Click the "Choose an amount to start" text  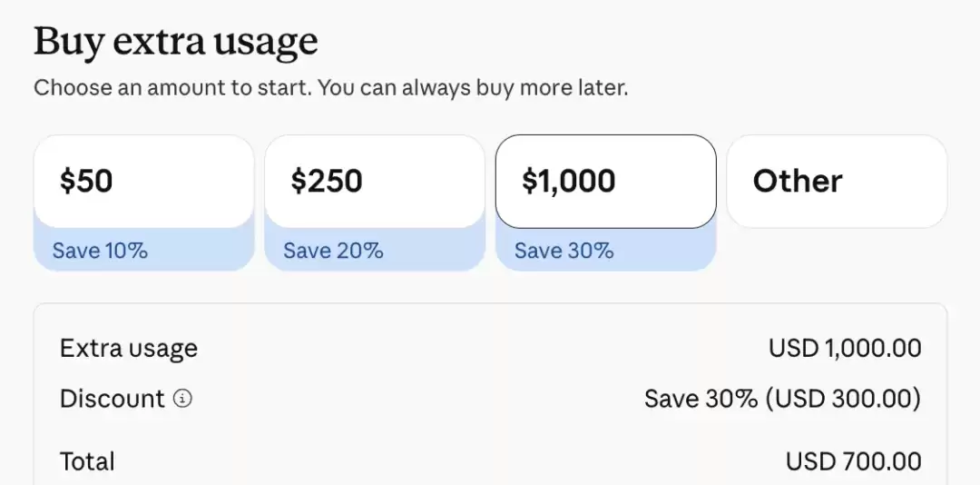[172, 88]
